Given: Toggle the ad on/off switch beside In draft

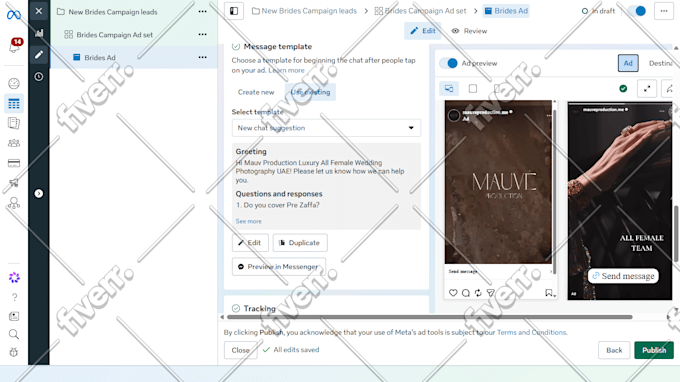Looking at the screenshot, I should coord(637,11).
